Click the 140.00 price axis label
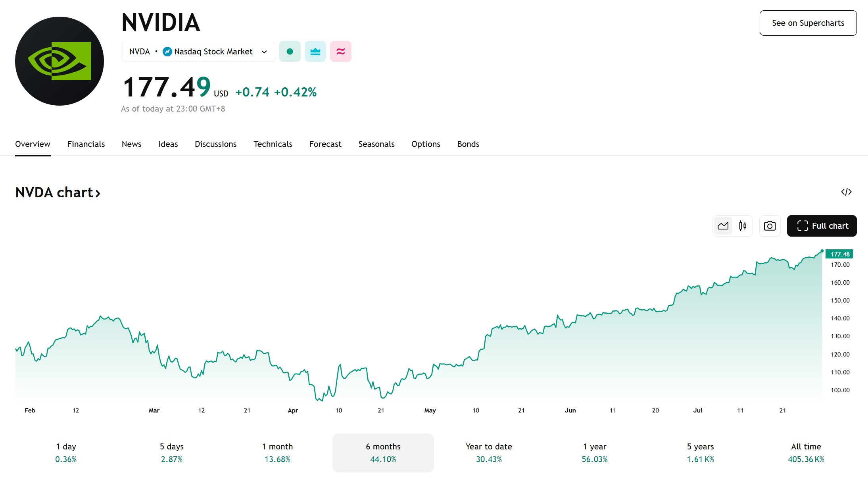 click(x=840, y=318)
